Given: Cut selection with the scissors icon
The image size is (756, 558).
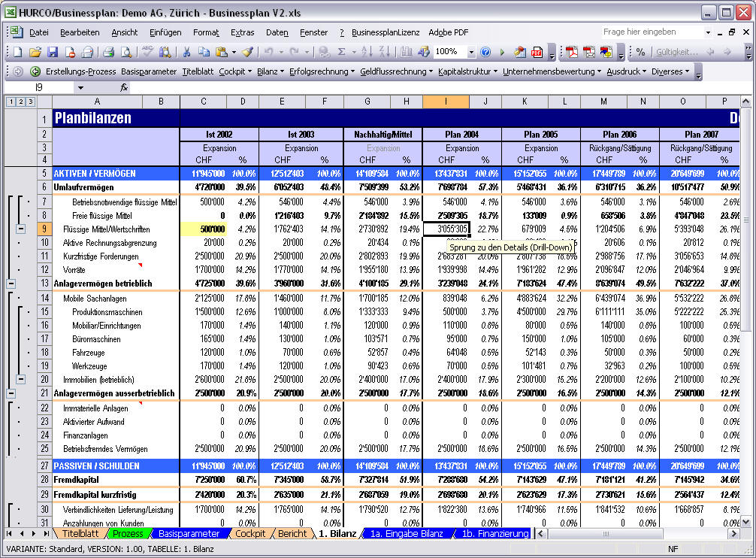Looking at the screenshot, I should point(186,52).
